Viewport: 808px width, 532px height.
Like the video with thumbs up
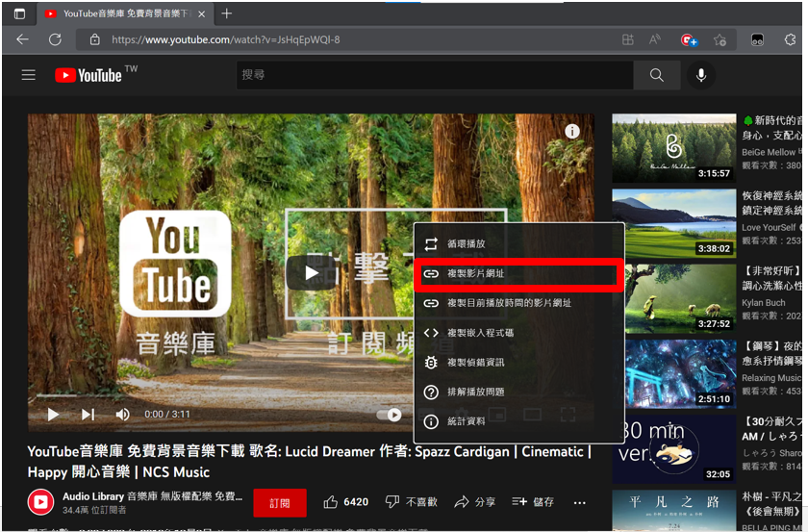point(345,502)
